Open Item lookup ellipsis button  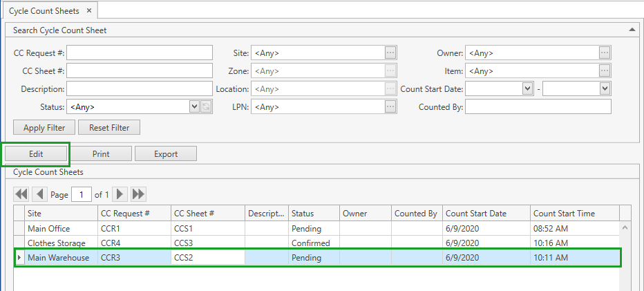[605, 71]
